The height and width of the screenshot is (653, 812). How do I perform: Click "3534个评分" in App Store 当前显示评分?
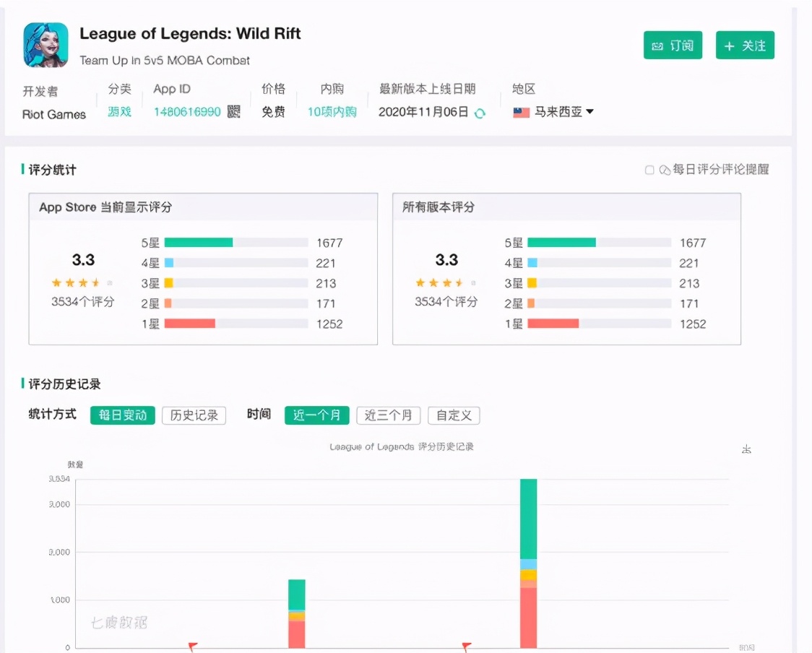click(83, 301)
